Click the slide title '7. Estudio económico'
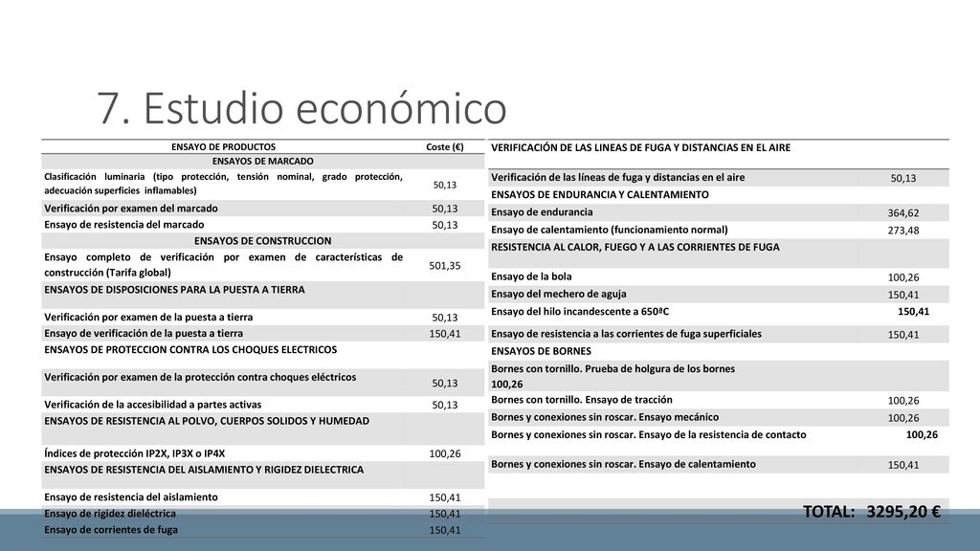 (301, 108)
